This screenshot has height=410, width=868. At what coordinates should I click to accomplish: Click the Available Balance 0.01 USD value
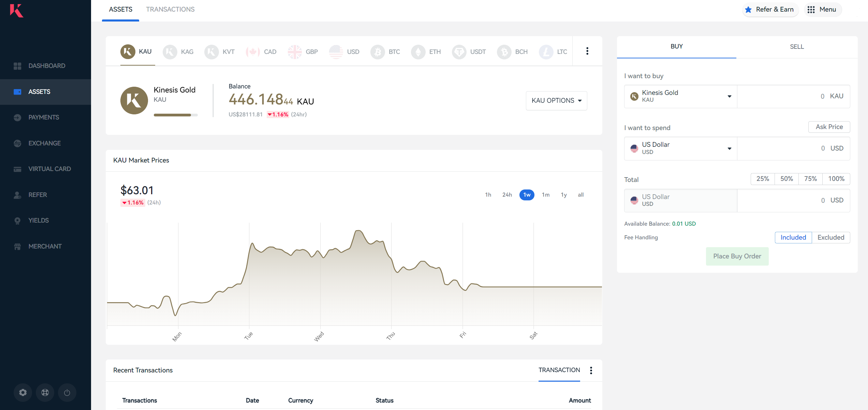coord(684,224)
